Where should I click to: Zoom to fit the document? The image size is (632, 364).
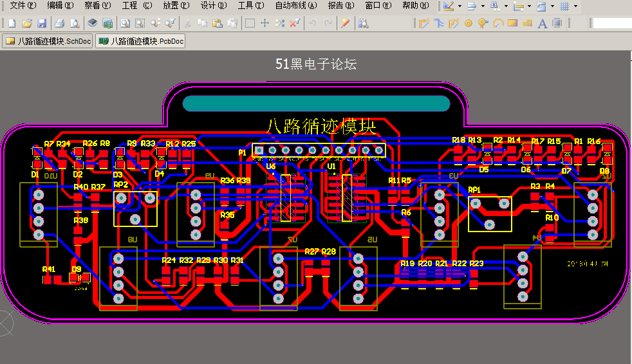pyautogui.click(x=125, y=23)
